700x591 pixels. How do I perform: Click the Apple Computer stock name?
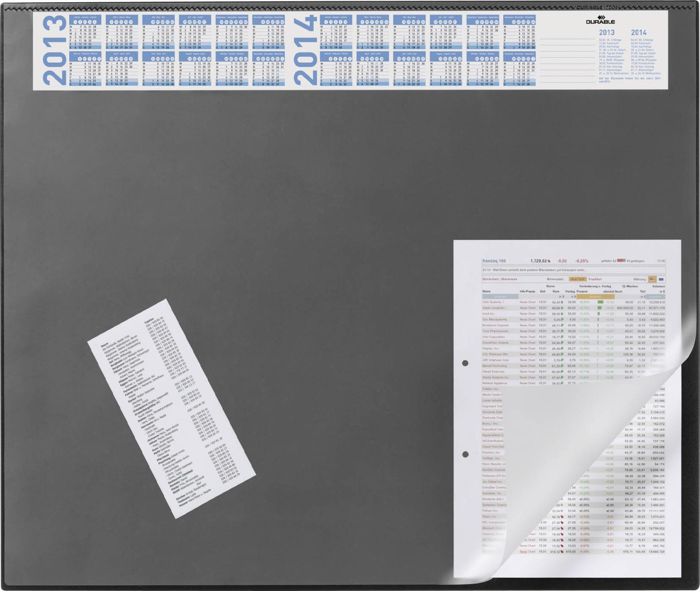point(494,308)
